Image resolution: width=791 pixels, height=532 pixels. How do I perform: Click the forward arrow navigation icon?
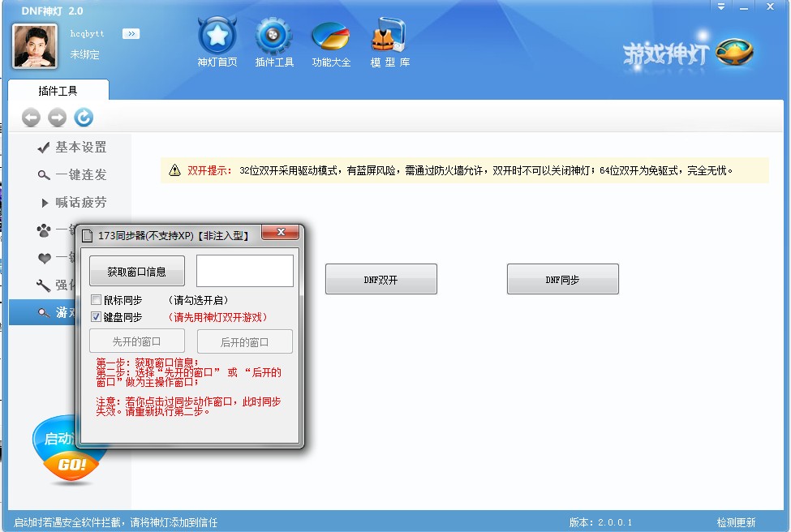[x=57, y=118]
